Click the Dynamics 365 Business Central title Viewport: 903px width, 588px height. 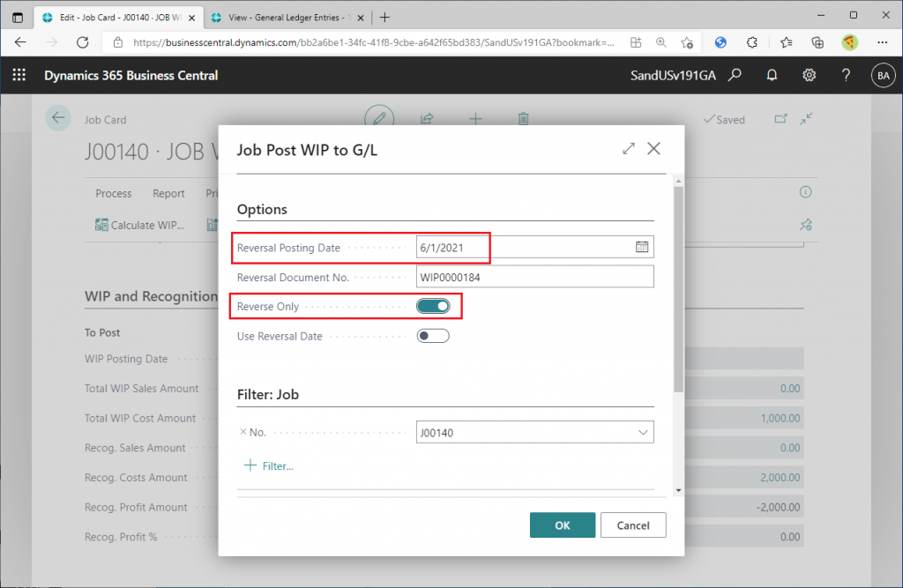click(131, 76)
